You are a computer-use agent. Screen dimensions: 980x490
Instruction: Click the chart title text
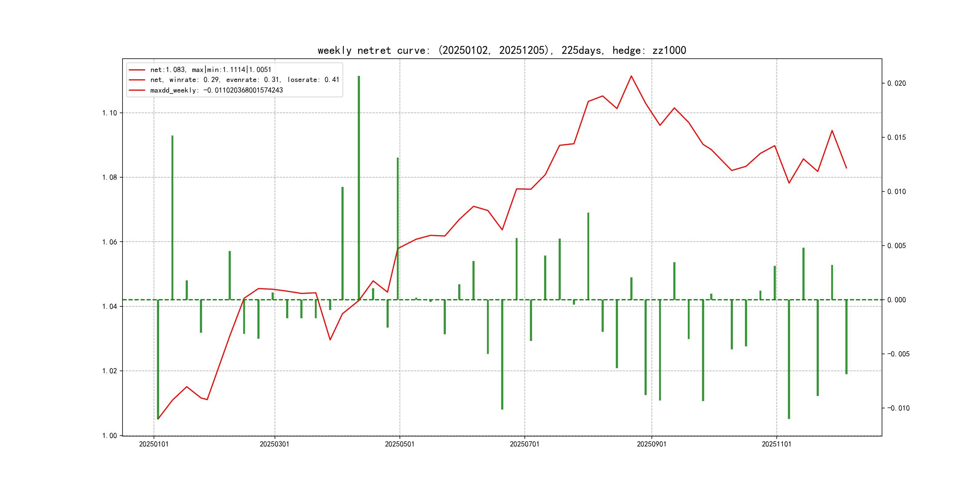coord(501,51)
